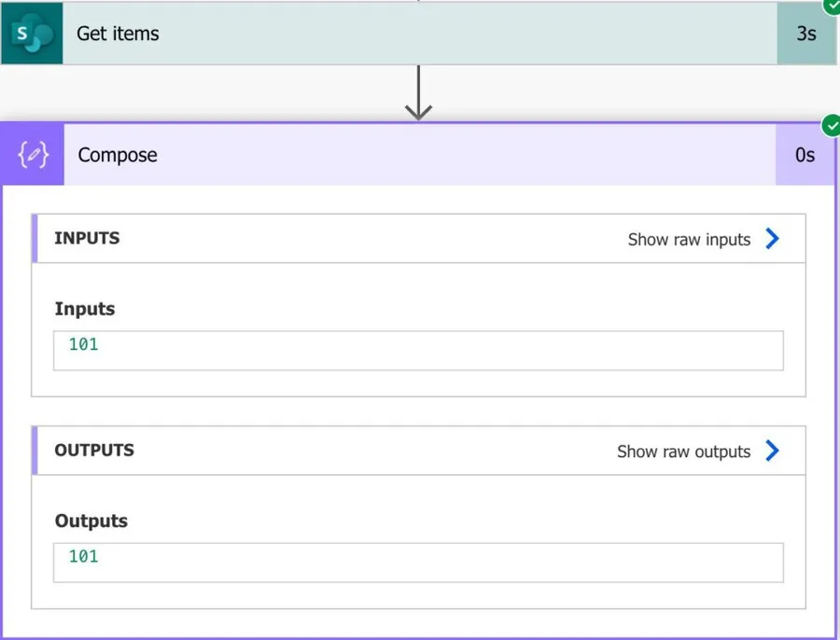Expand the Get items action card

(420, 34)
